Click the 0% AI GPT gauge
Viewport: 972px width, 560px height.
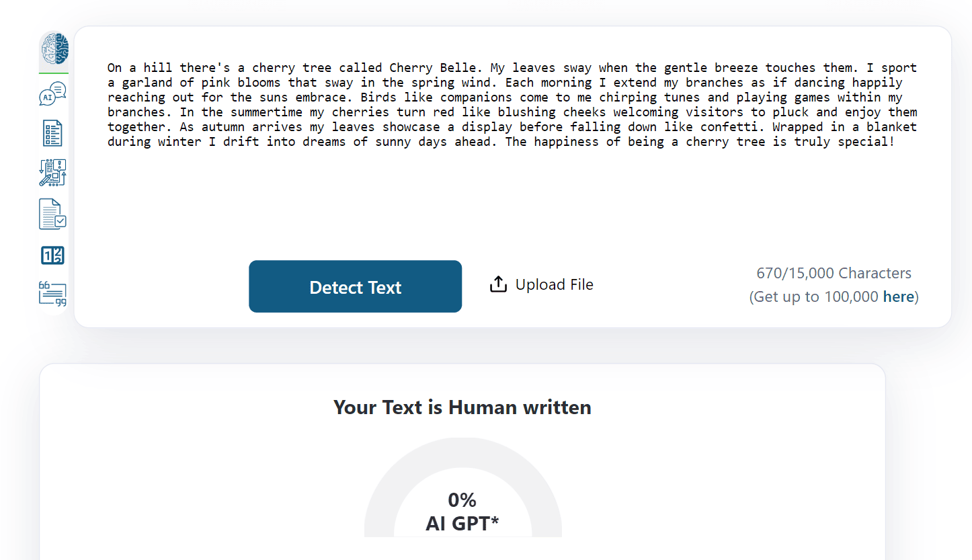pyautogui.click(x=462, y=511)
